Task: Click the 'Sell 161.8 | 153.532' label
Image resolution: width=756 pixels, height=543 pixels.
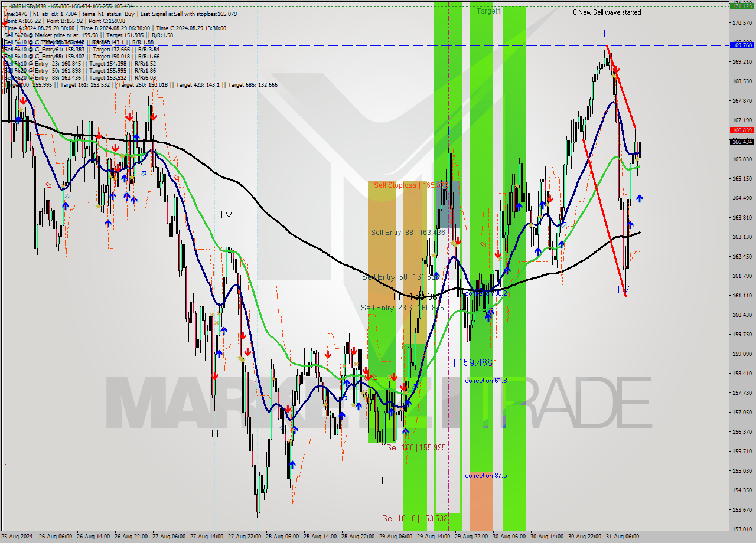Action: 415,518
